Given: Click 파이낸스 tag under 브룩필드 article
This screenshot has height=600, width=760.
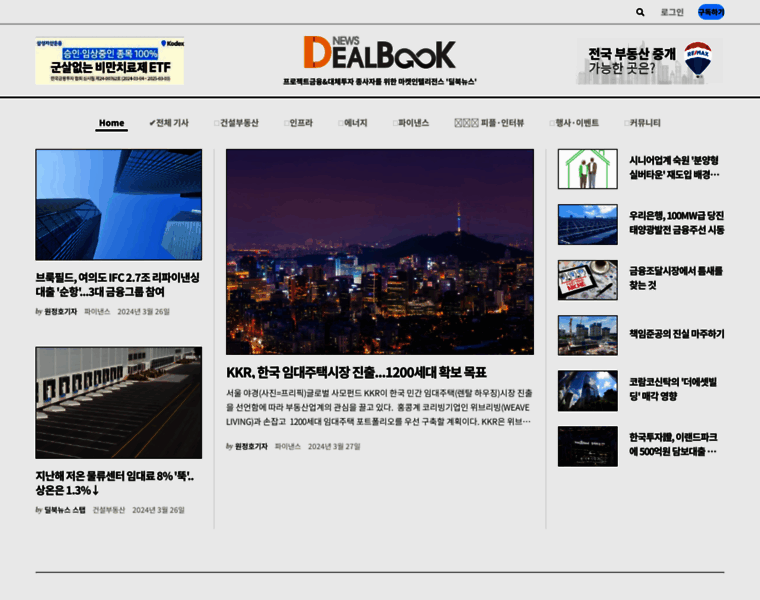Looking at the screenshot, I should pyautogui.click(x=97, y=312).
